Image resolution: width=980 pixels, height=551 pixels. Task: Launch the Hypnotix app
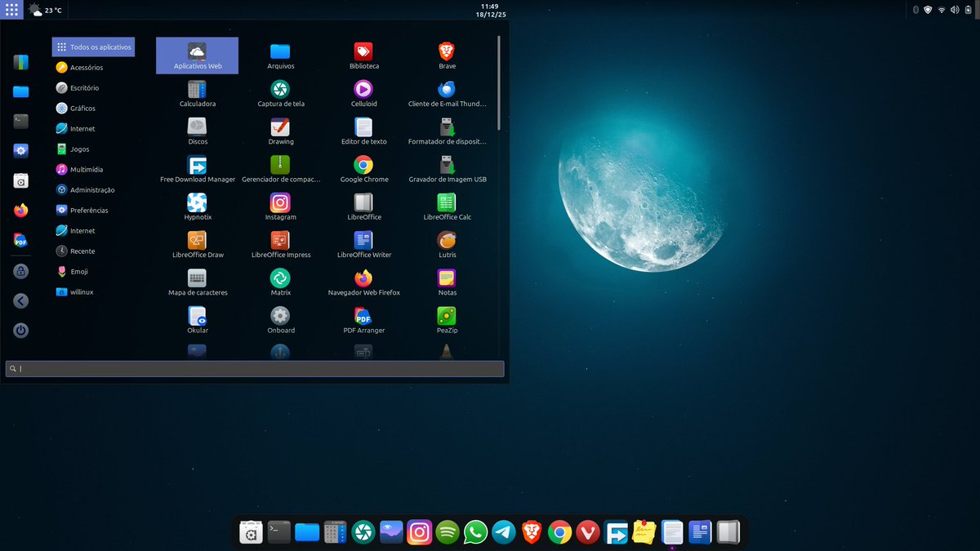pos(197,207)
